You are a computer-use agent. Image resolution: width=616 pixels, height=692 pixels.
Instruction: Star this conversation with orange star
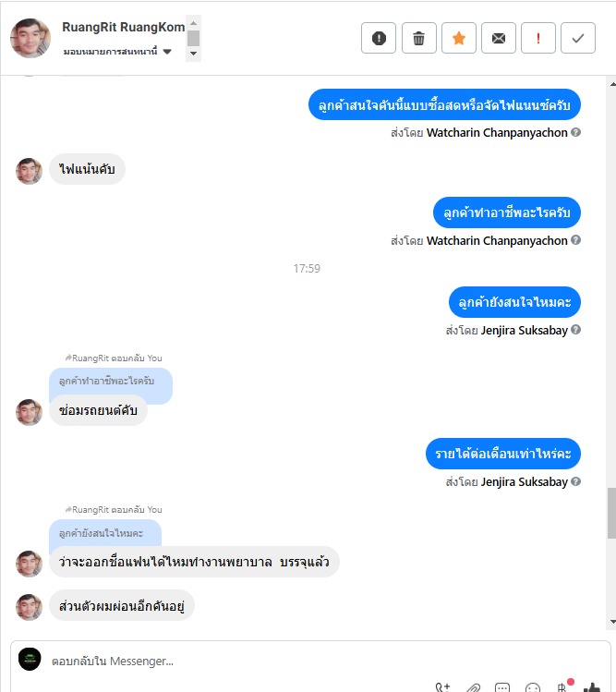458,38
